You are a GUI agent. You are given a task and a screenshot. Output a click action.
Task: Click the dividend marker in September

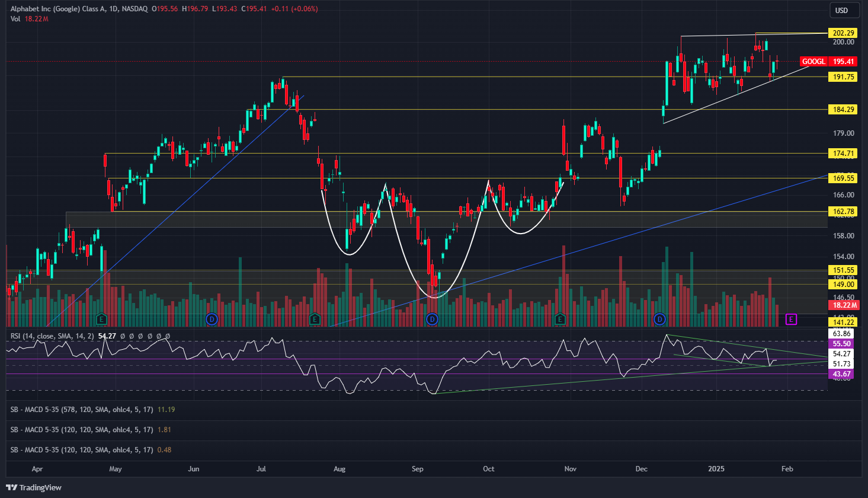[x=432, y=320]
